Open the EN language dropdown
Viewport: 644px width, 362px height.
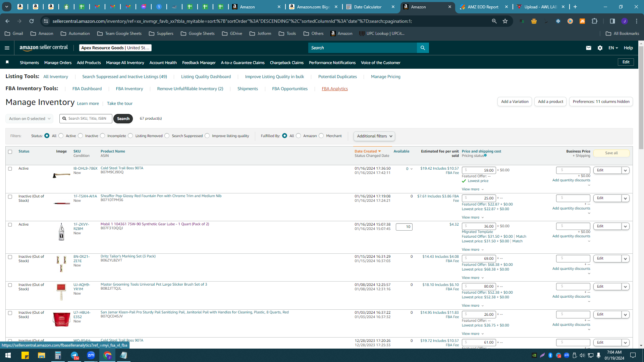[x=613, y=48]
